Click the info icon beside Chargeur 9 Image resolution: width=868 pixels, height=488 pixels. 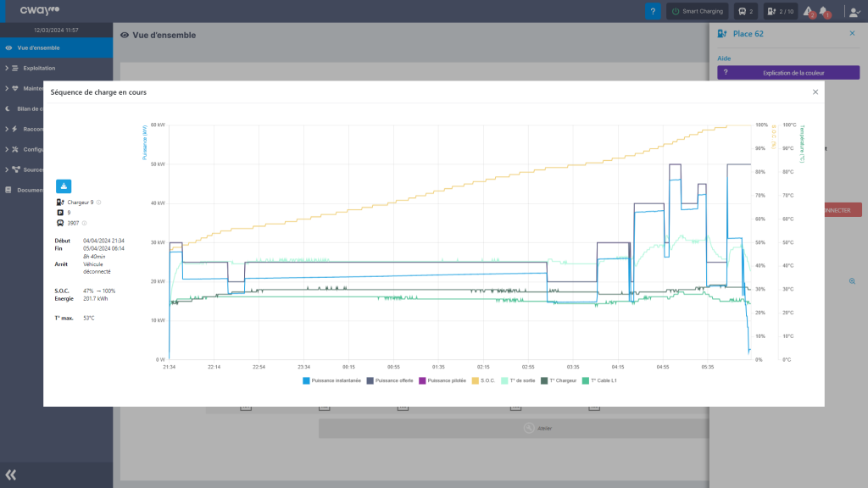tap(99, 202)
